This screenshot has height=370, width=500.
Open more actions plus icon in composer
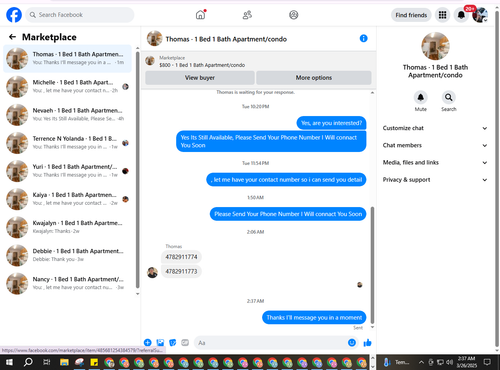(147, 342)
